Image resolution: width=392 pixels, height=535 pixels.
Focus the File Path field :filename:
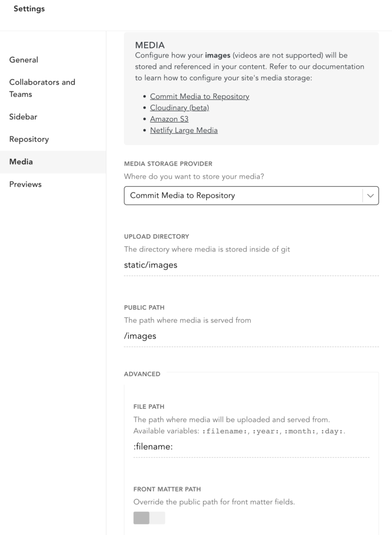[251, 447]
